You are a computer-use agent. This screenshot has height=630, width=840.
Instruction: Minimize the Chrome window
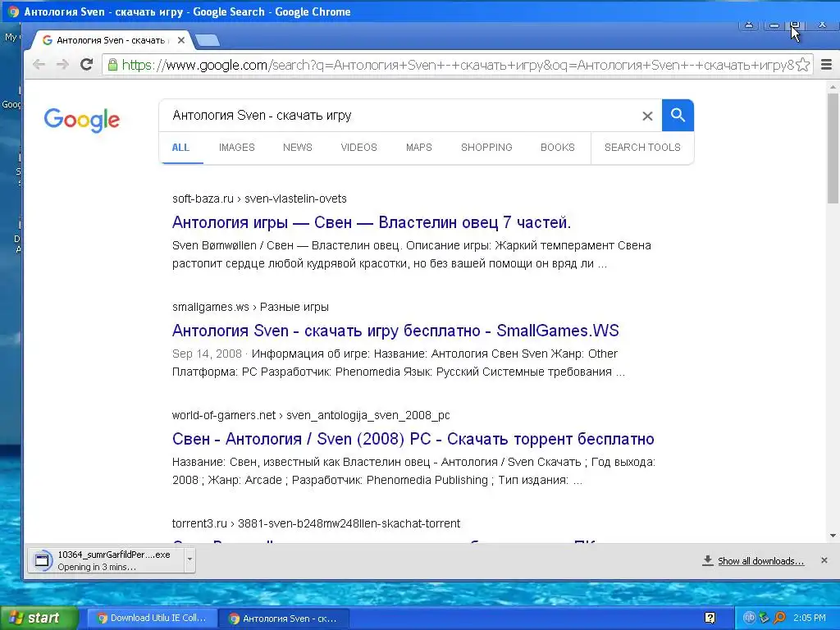pos(774,25)
